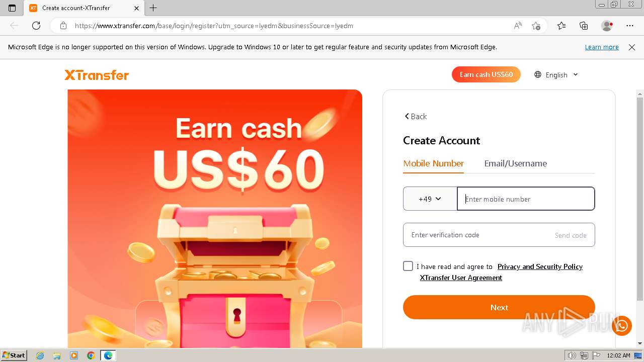Go back using the Back link
Image resolution: width=644 pixels, height=362 pixels.
coord(416,116)
